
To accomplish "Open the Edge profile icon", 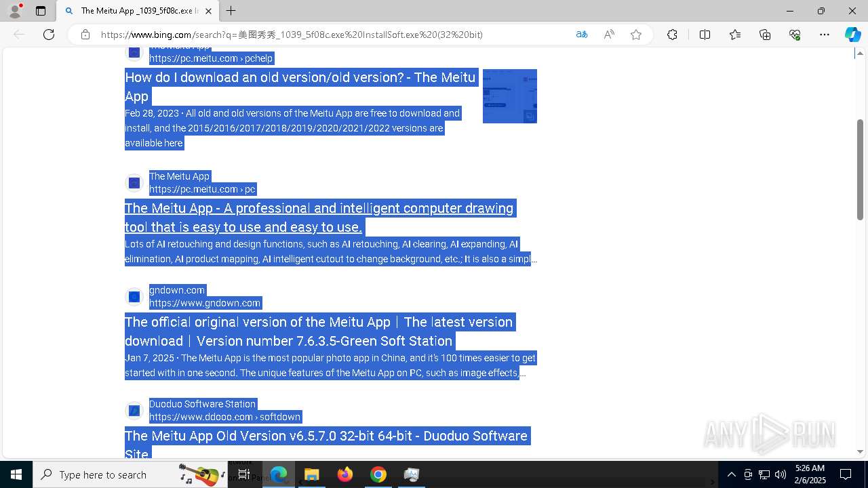I will (x=15, y=11).
